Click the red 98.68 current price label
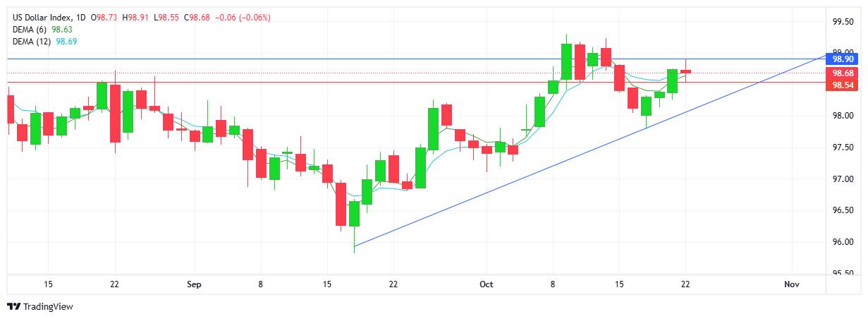This screenshot has width=868, height=319. 843,73
